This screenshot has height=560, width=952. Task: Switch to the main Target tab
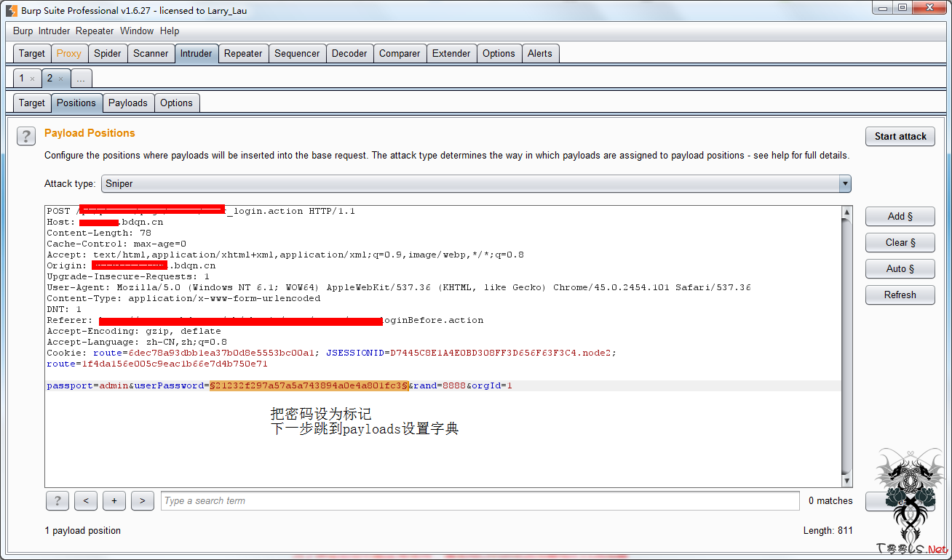coord(32,53)
